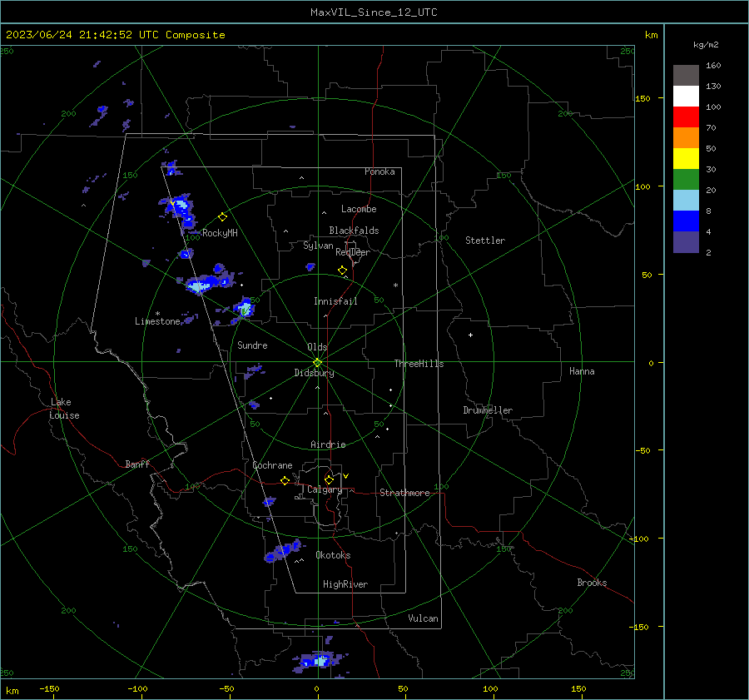Click the Sundre town label

[252, 345]
